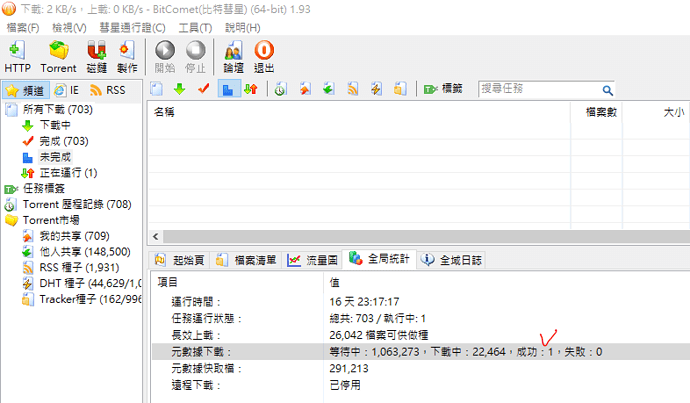Open the Comet Passport (彗星通行證) menu
Screen dimensions: 690x403
click(132, 28)
